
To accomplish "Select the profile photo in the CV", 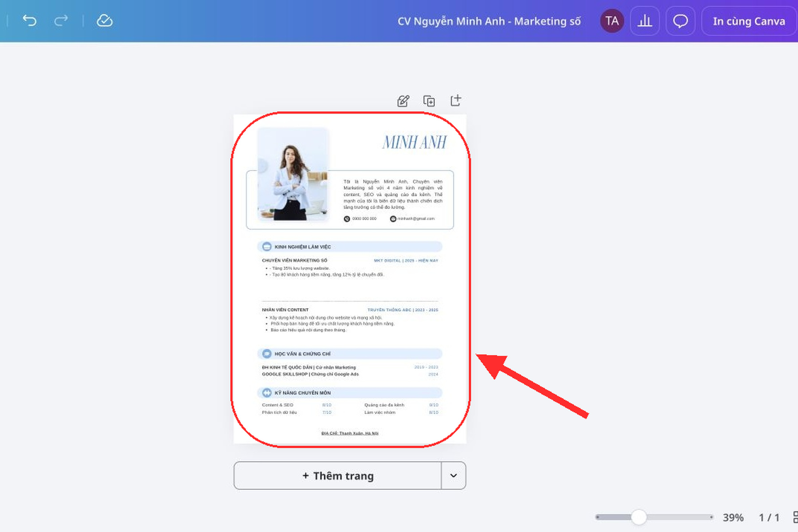I will 293,174.
